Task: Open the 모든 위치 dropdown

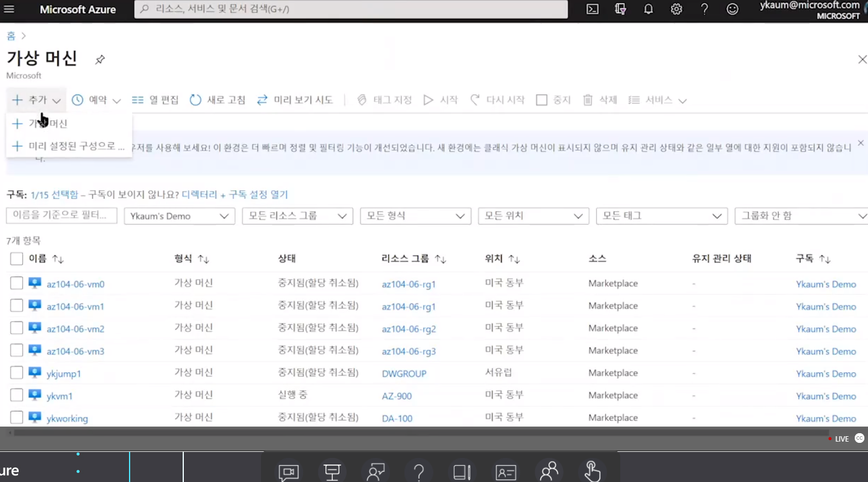Action: 533,216
